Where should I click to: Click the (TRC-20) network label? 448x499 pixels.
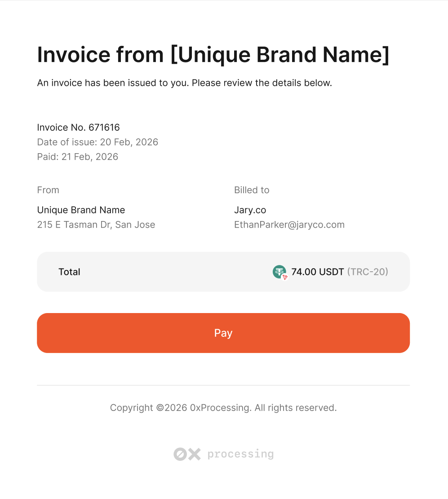(368, 272)
